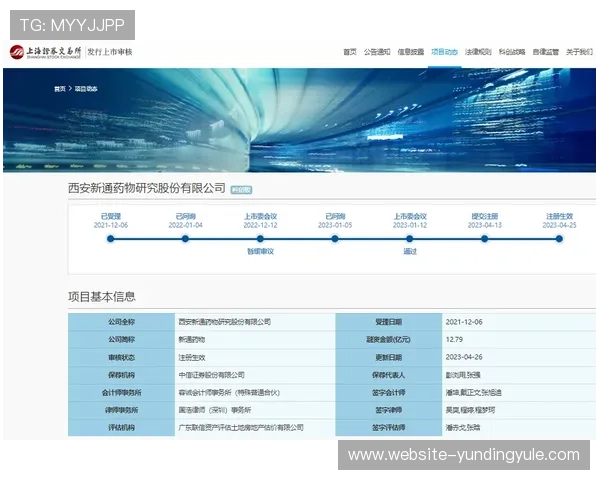
Task: Click the 签字律师 label cell
Action: (x=388, y=410)
